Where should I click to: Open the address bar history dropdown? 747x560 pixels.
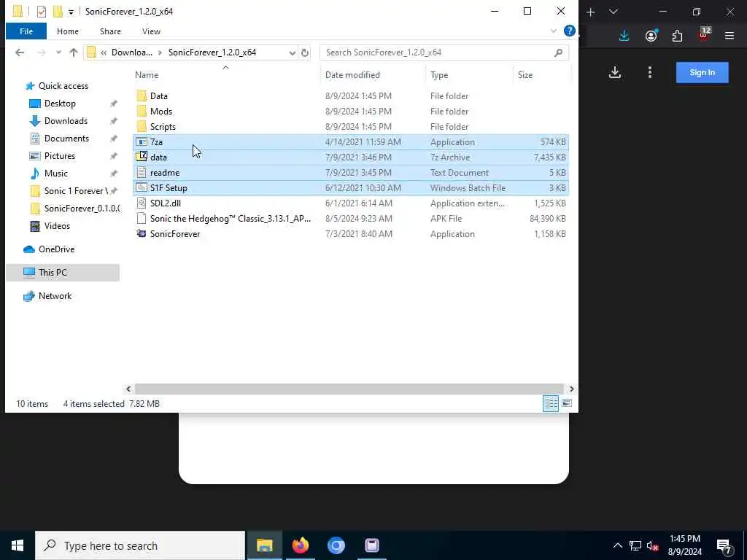click(292, 52)
